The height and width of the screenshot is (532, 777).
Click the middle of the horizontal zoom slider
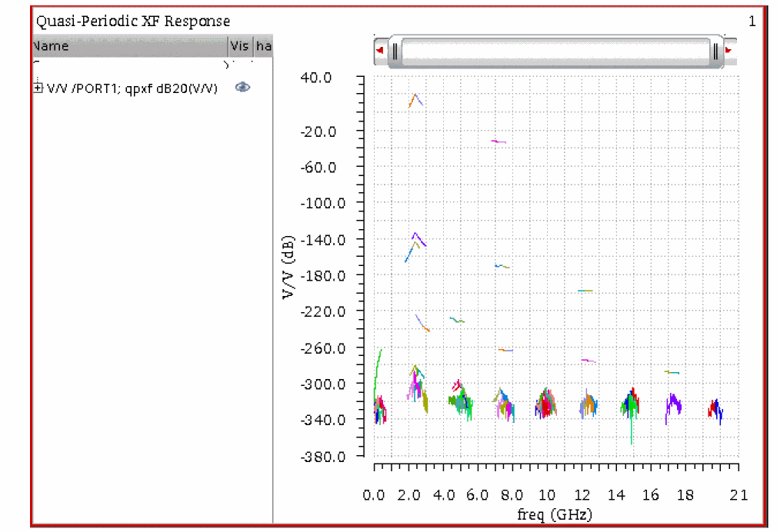click(x=555, y=52)
